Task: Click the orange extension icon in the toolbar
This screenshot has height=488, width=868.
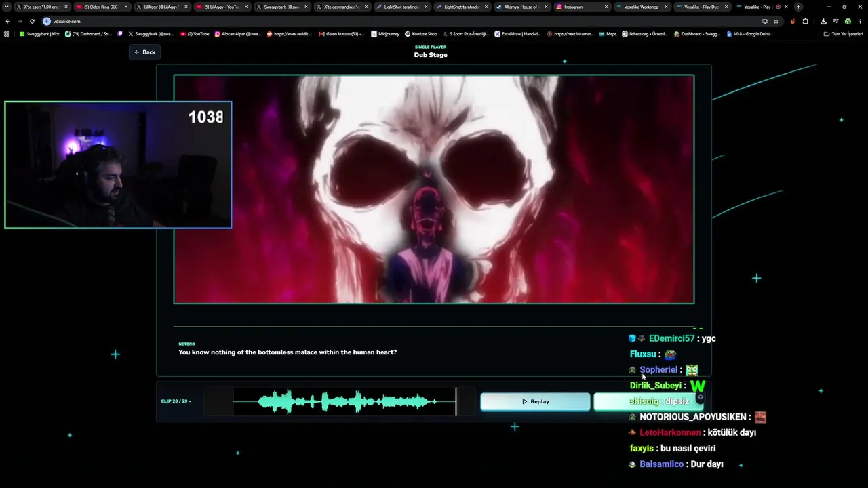Action: click(793, 21)
